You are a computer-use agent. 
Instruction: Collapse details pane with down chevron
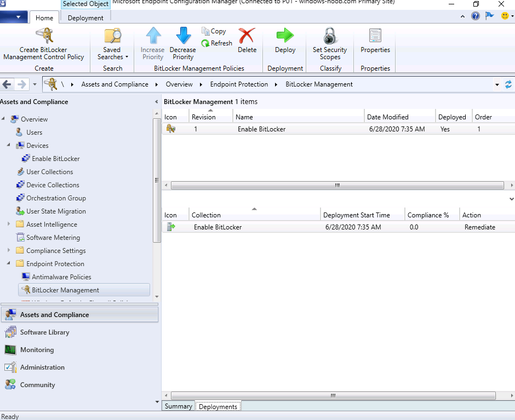[511, 199]
